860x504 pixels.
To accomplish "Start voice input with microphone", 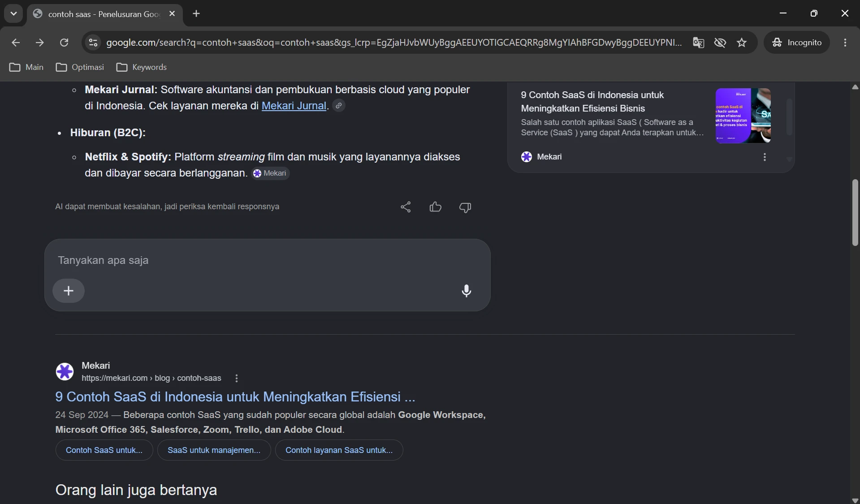I will (467, 291).
